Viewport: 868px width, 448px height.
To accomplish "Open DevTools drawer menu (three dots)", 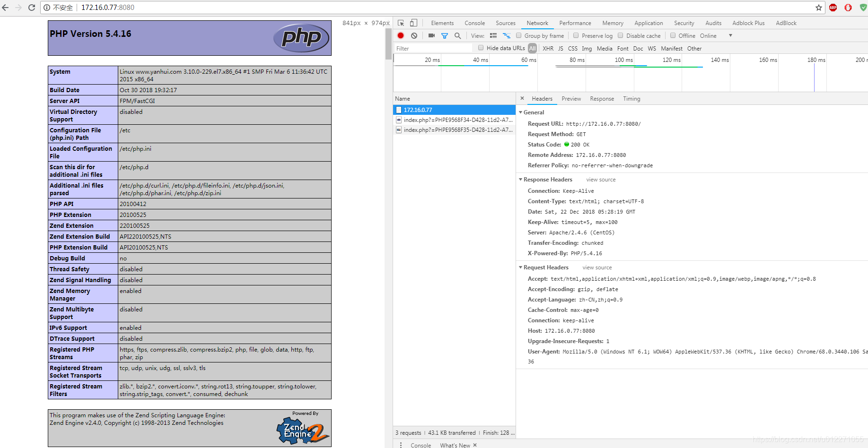I will pos(401,445).
